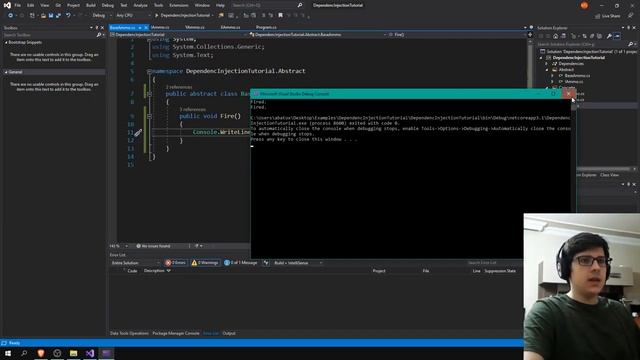The image size is (640, 360).
Task: Click the Open File toolbar icon
Action: click(43, 16)
